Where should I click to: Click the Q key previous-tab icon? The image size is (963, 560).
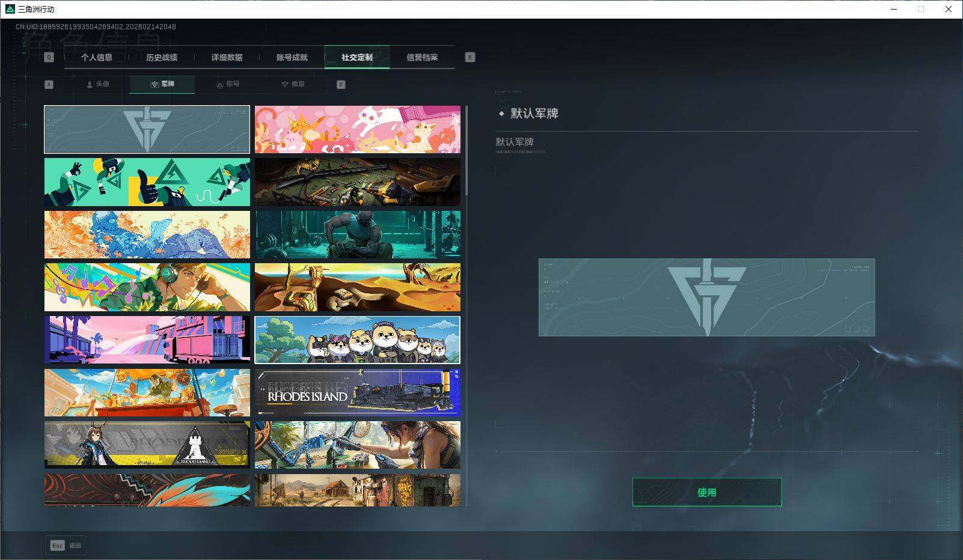(49, 58)
